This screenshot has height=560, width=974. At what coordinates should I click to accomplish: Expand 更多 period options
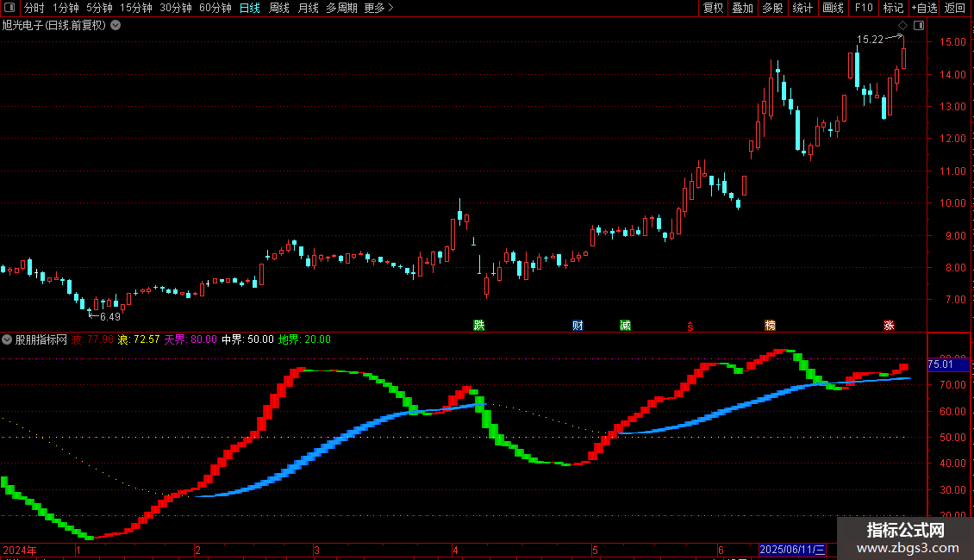point(378,8)
